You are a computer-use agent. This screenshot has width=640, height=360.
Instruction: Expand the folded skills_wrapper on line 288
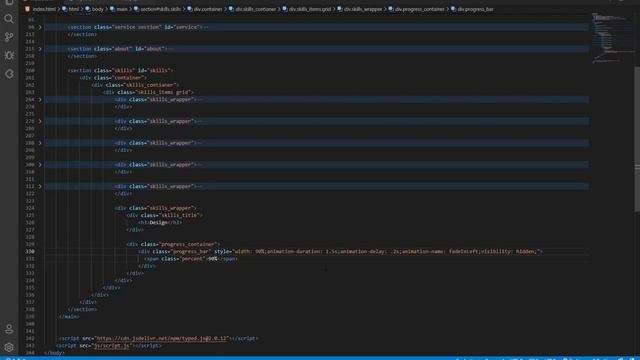40,143
